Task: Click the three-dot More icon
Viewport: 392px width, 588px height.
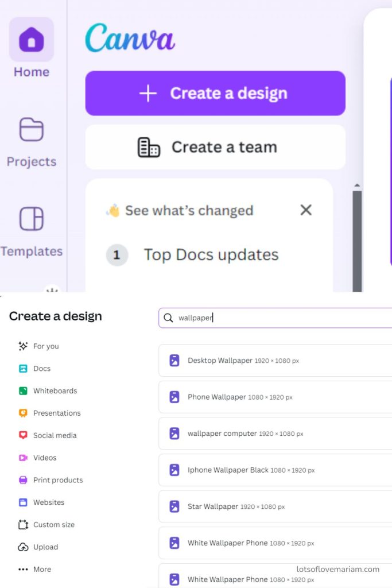Action: [x=23, y=569]
